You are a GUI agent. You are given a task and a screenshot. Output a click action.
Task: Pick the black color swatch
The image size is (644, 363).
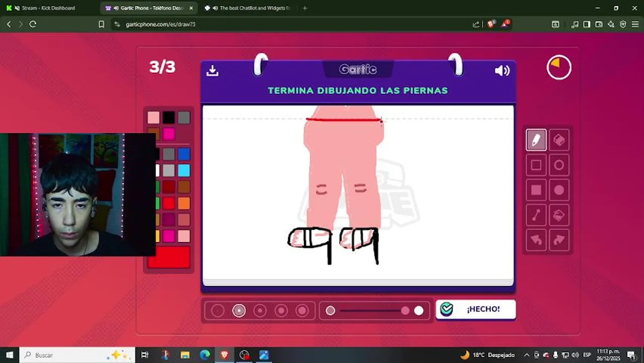pyautogui.click(x=169, y=117)
